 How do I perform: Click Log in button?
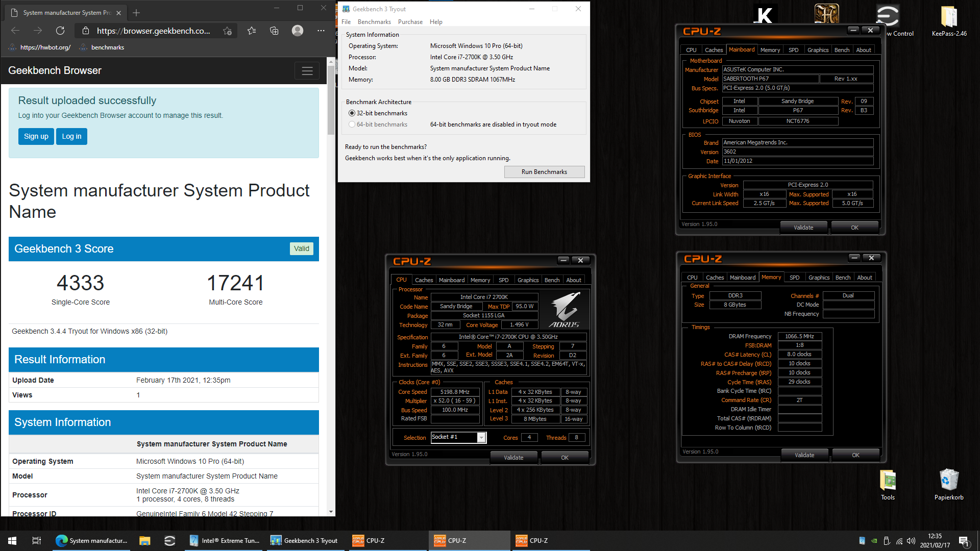click(71, 136)
